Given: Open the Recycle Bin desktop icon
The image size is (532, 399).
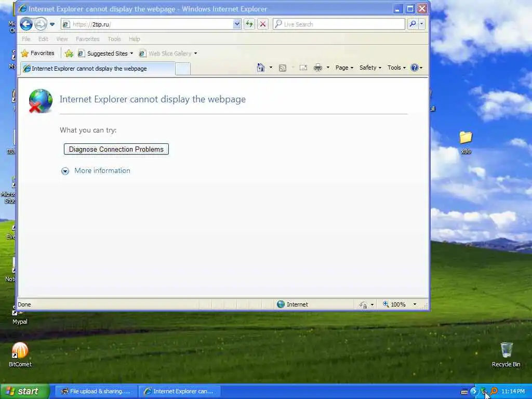Looking at the screenshot, I should [506, 354].
